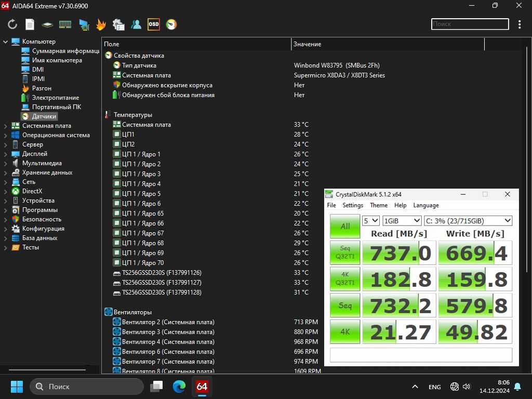Open the 1GiB test size dropdown
The image size is (532, 399).
tap(402, 221)
